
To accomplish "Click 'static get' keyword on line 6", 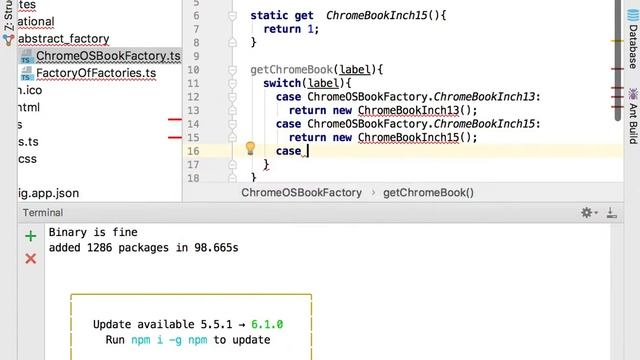I will (282, 16).
